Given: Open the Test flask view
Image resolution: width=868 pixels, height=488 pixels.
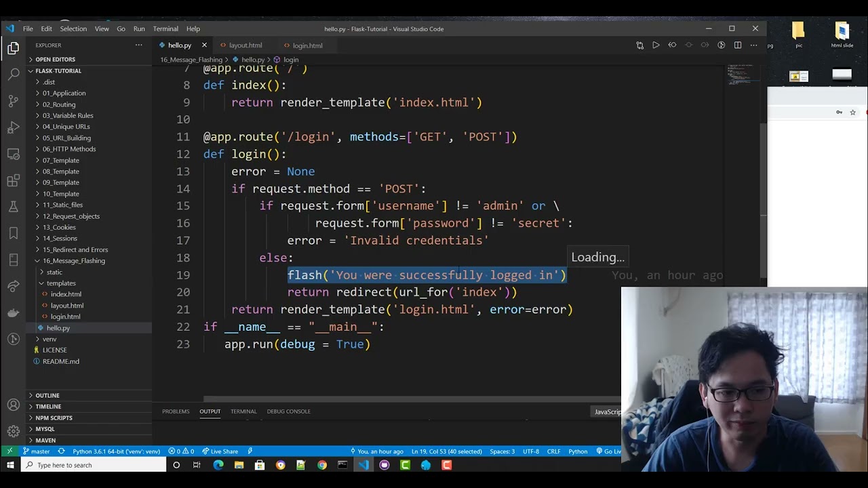Looking at the screenshot, I should 14,207.
